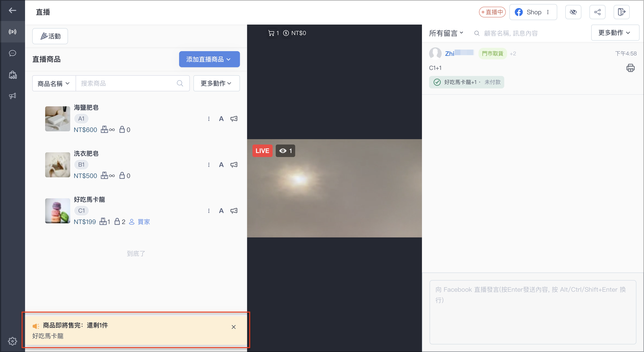Image resolution: width=644 pixels, height=352 pixels.
Task: Focus the Facebook live comment textbox
Action: [x=532, y=312]
